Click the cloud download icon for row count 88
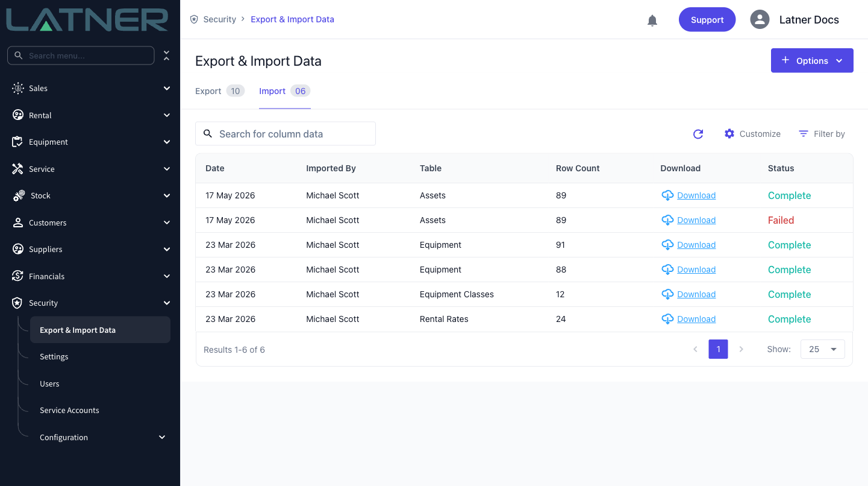This screenshot has height=486, width=868. [x=667, y=270]
